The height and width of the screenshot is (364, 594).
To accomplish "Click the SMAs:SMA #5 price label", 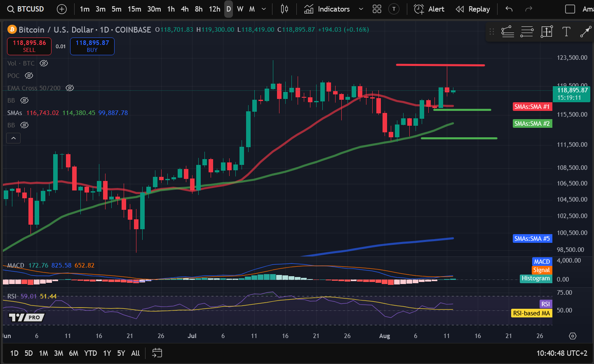I will pyautogui.click(x=532, y=238).
